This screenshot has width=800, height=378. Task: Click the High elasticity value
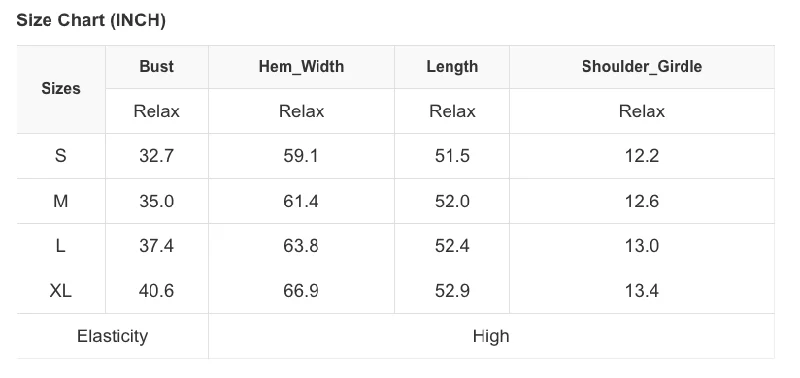[491, 336]
